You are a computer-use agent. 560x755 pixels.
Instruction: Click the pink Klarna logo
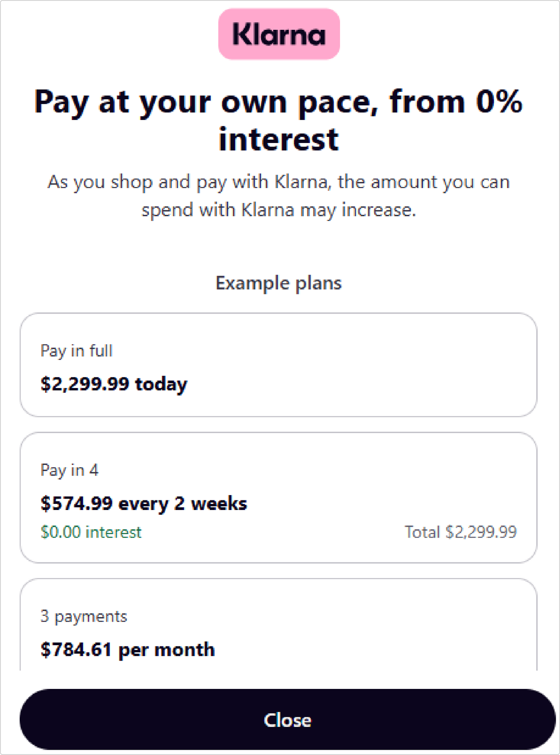coord(279,34)
